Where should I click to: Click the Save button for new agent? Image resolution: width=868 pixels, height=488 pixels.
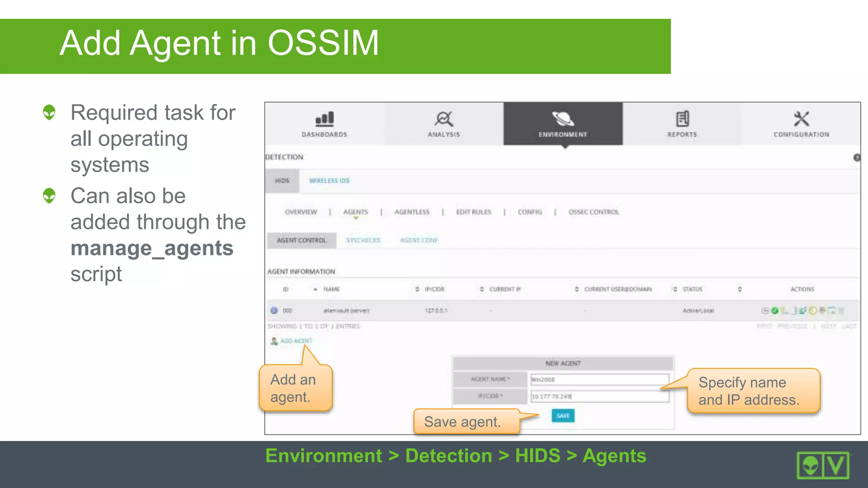[563, 416]
